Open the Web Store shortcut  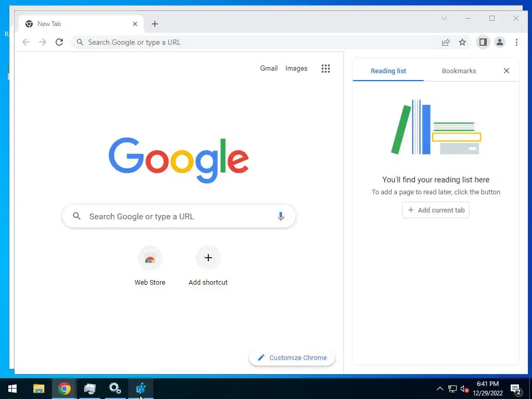tap(150, 266)
